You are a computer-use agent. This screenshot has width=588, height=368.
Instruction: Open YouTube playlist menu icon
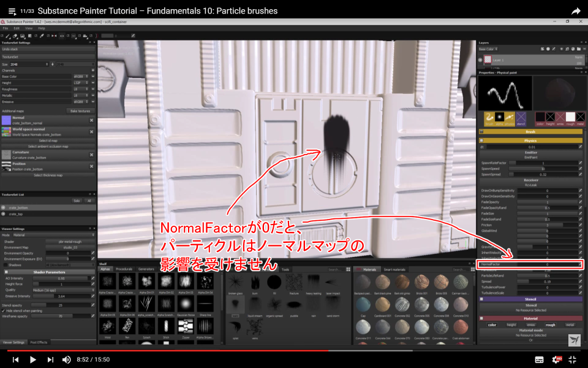tap(12, 11)
